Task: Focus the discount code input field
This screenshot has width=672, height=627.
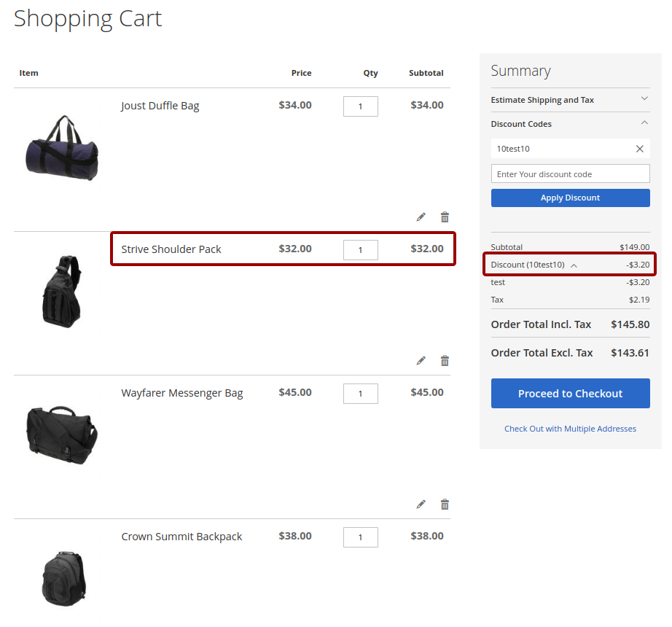Action: (x=570, y=174)
